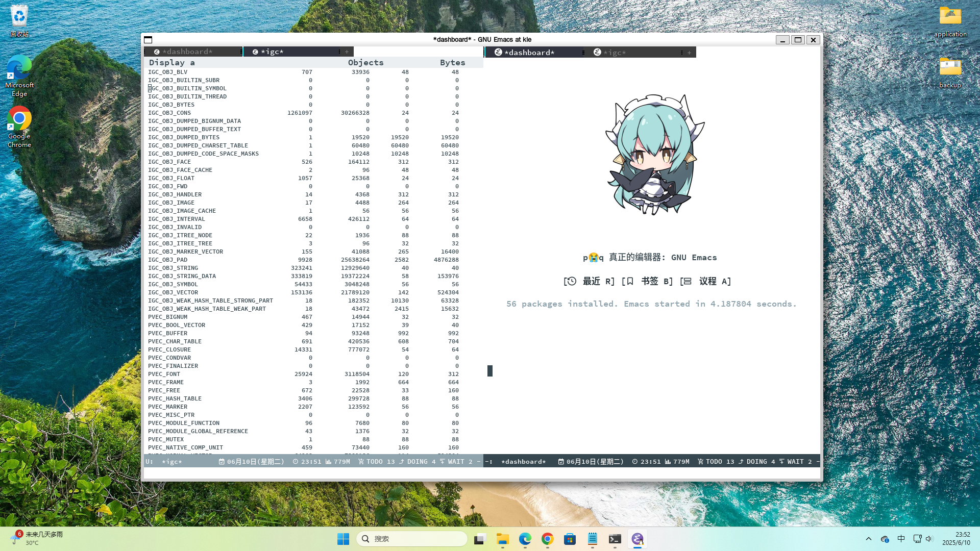The width and height of the screenshot is (980, 551).
Task: Click clock icon in left mode line
Action: point(296,462)
